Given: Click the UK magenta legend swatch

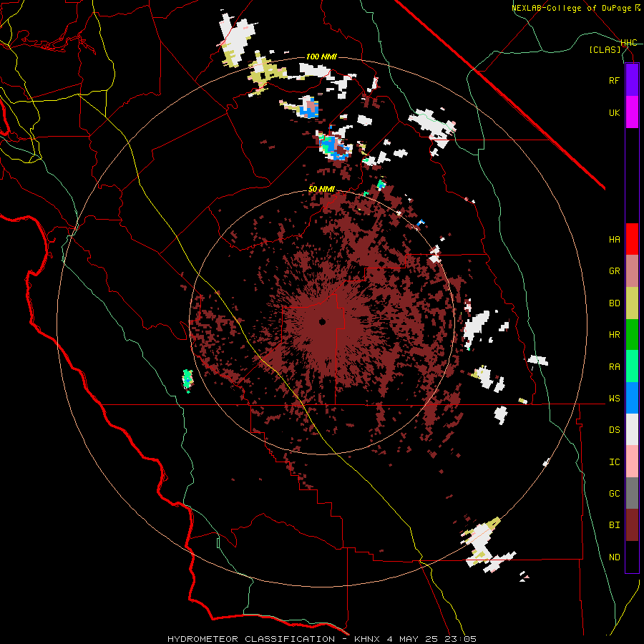Looking at the screenshot, I should (x=632, y=112).
